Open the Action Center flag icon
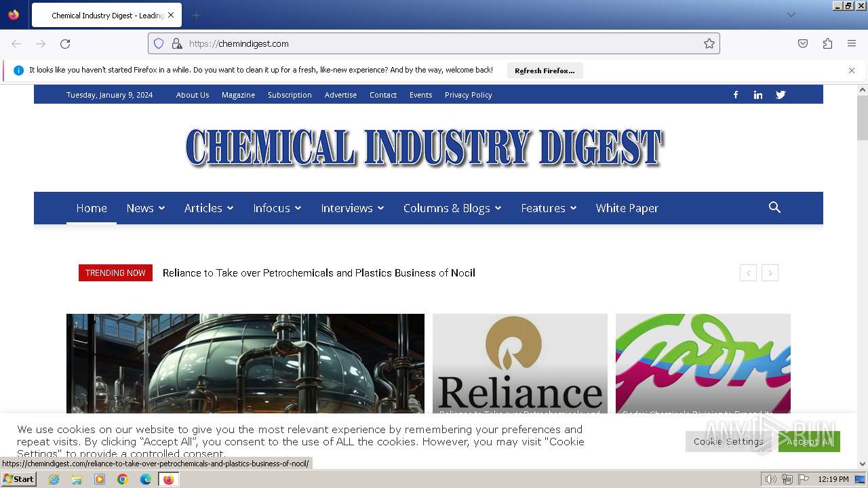 point(804,479)
